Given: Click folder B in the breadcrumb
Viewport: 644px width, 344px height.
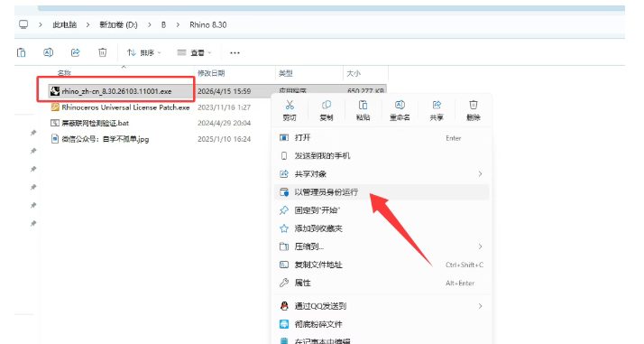Looking at the screenshot, I should pyautogui.click(x=163, y=24).
